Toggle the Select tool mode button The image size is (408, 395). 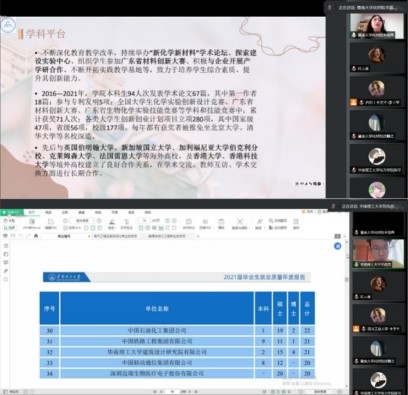[x=9, y=228]
